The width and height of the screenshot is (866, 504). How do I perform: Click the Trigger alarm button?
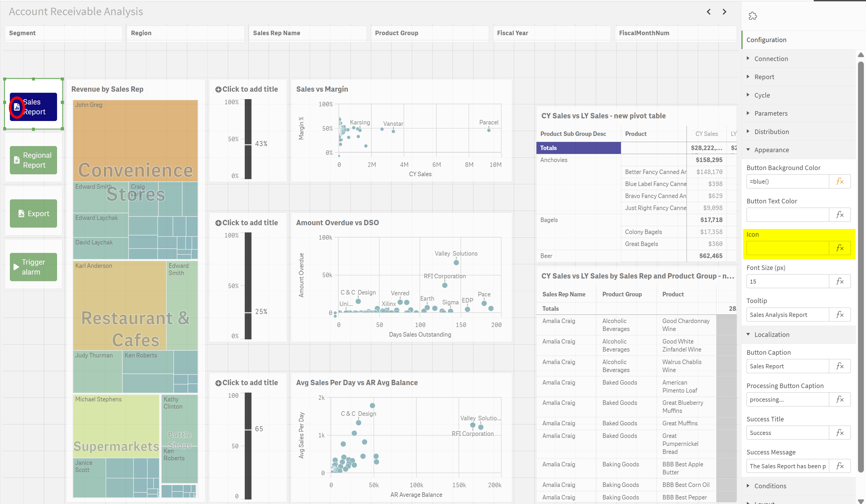click(33, 267)
